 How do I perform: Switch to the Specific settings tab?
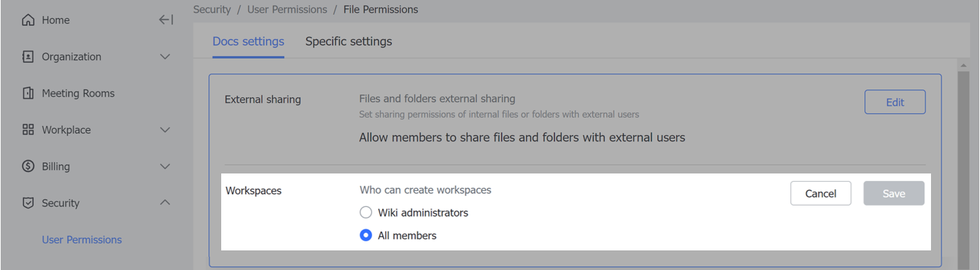(x=349, y=41)
